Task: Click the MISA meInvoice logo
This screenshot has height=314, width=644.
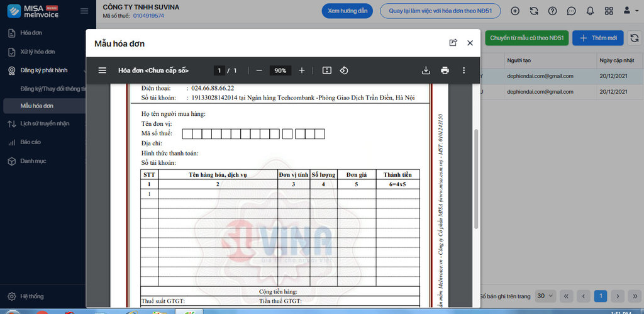Action: point(33,11)
